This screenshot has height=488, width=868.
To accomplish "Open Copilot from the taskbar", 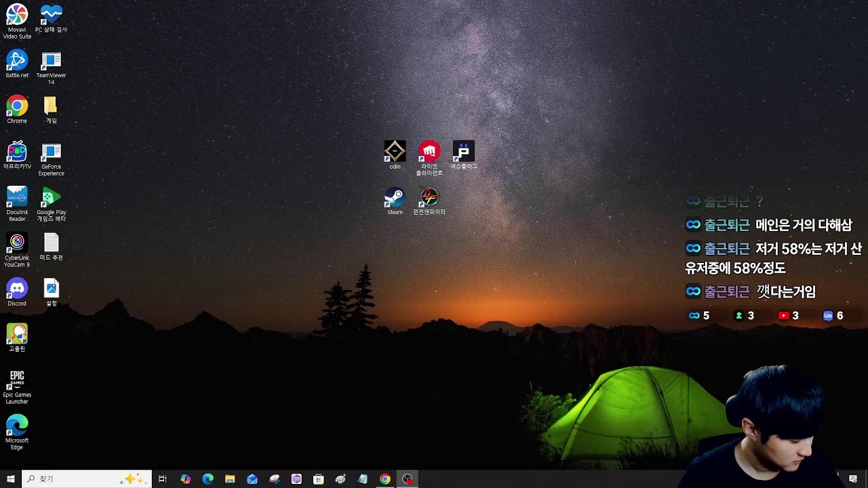I will [x=185, y=479].
